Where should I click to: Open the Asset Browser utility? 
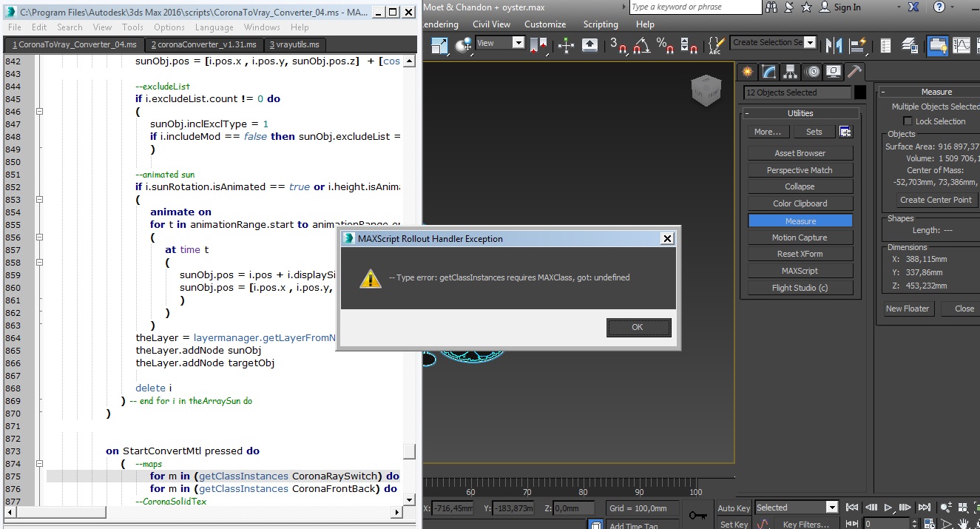point(800,153)
